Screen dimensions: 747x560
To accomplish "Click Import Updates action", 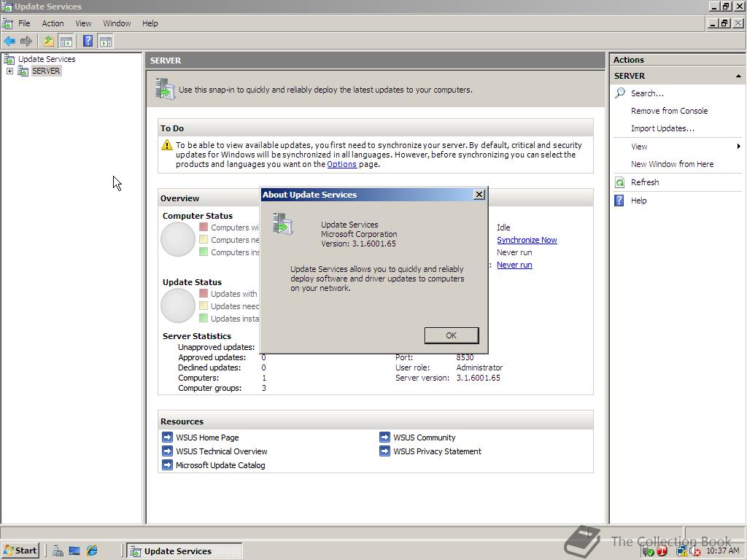I will pos(662,128).
